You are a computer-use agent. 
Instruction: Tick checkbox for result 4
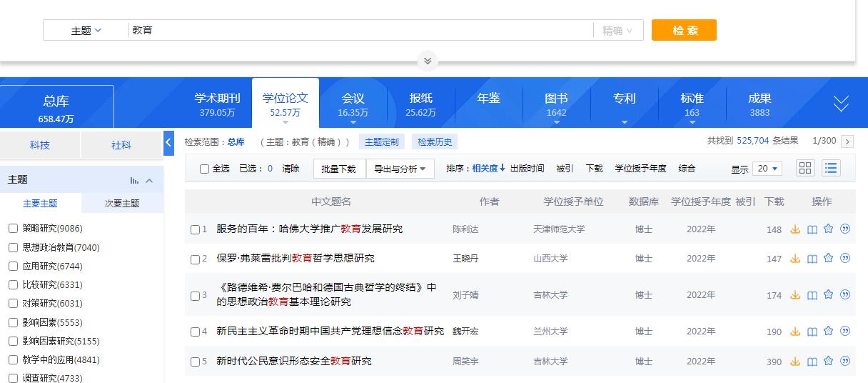pyautogui.click(x=195, y=332)
